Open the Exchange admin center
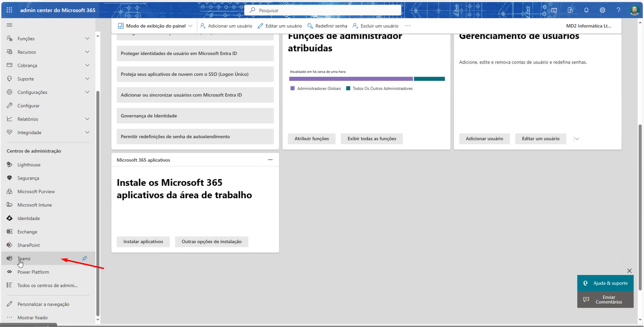The image size is (644, 327). click(x=27, y=232)
